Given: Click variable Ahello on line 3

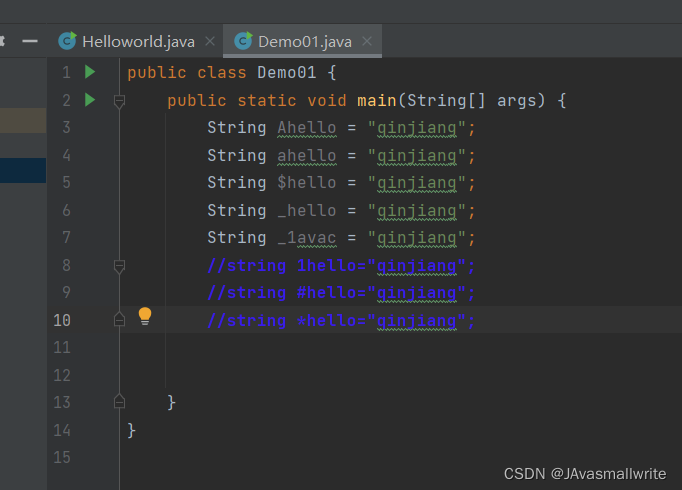Looking at the screenshot, I should click(x=307, y=128).
